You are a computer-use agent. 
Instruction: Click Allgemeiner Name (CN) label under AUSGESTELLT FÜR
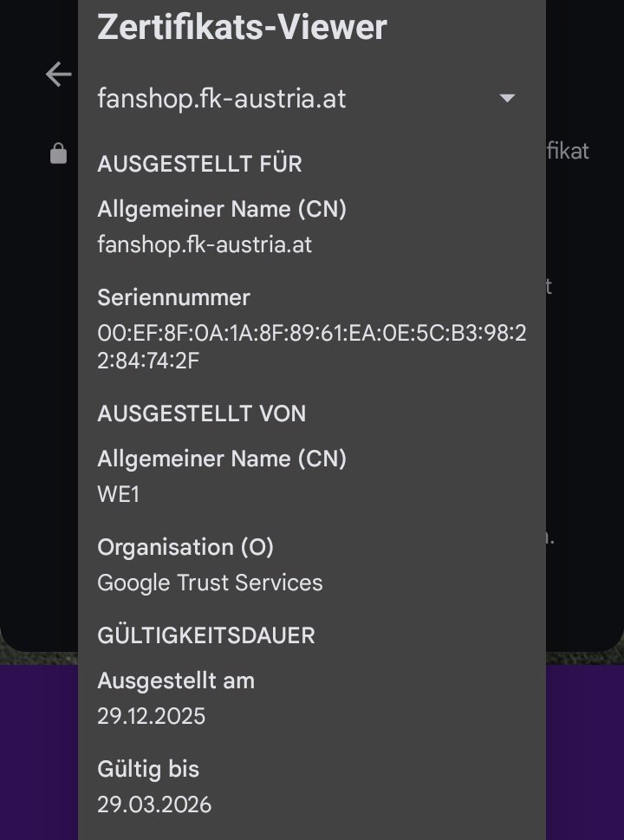coord(222,209)
